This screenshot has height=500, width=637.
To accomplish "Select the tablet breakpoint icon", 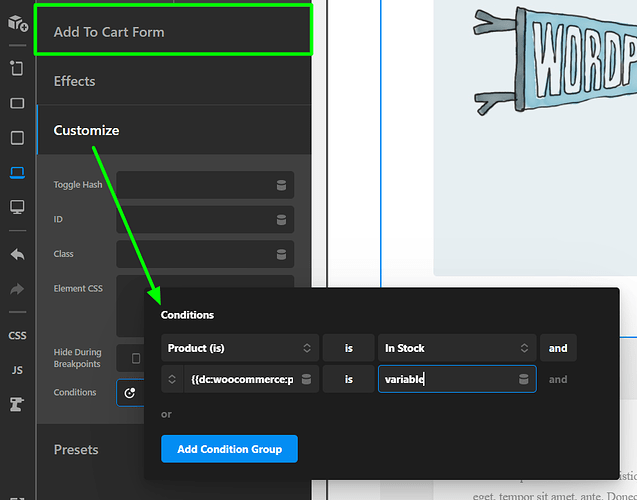I will coord(17,138).
